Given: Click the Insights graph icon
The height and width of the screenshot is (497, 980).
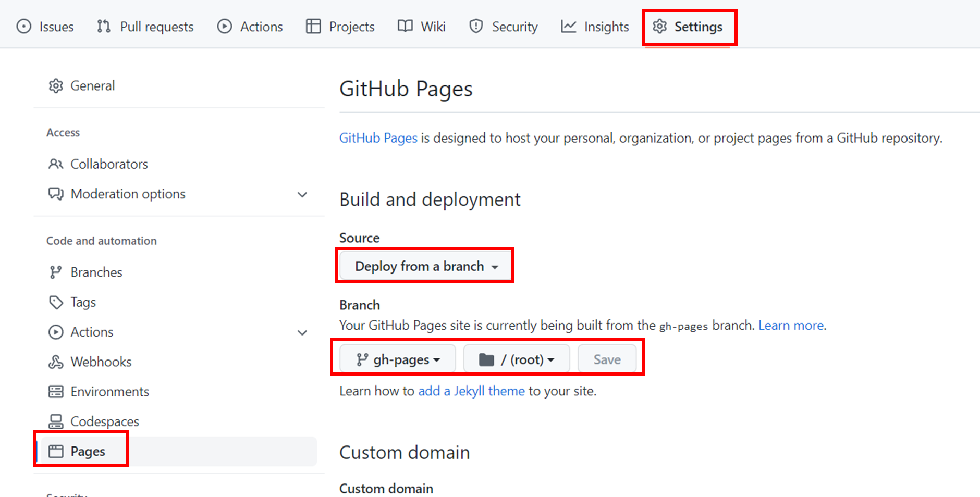Looking at the screenshot, I should 569,26.
